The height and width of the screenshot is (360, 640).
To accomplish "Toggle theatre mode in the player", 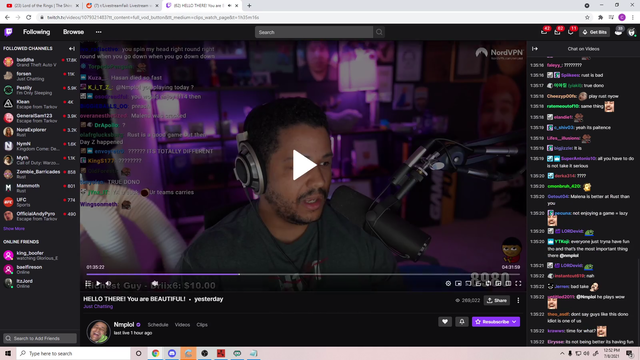I will click(508, 283).
